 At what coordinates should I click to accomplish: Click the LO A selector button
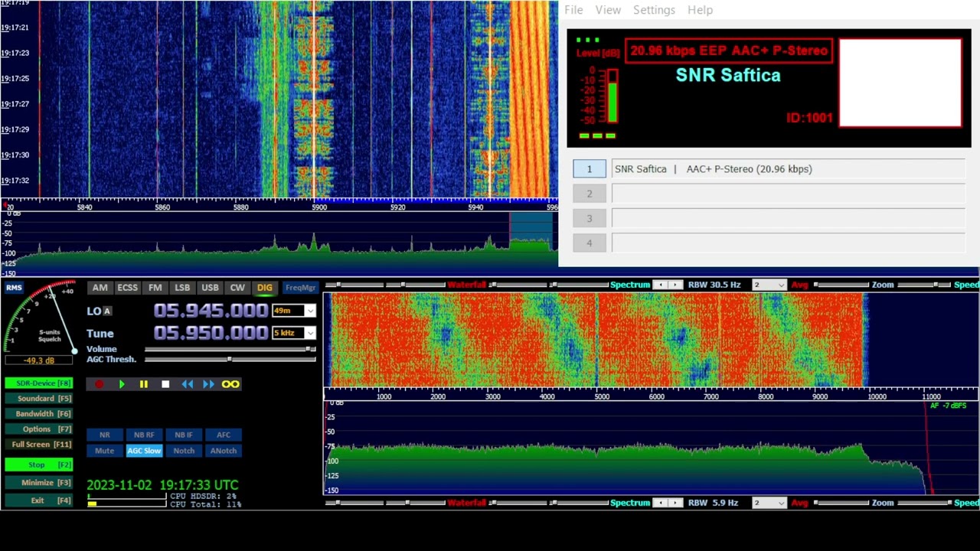107,311
